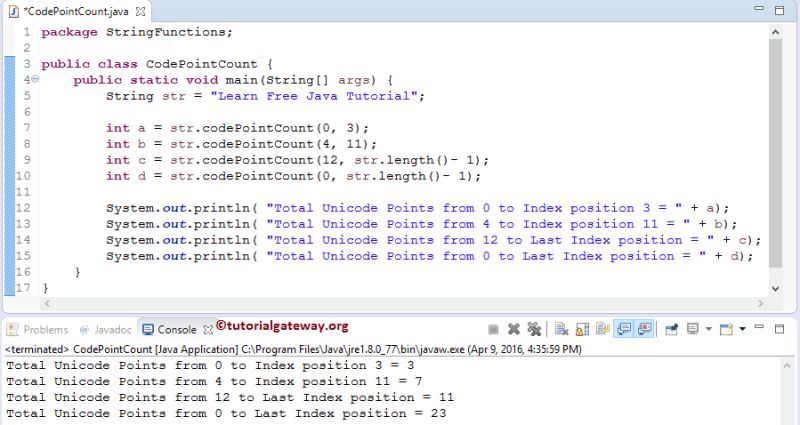Click console output line ending "= 7"

click(214, 381)
